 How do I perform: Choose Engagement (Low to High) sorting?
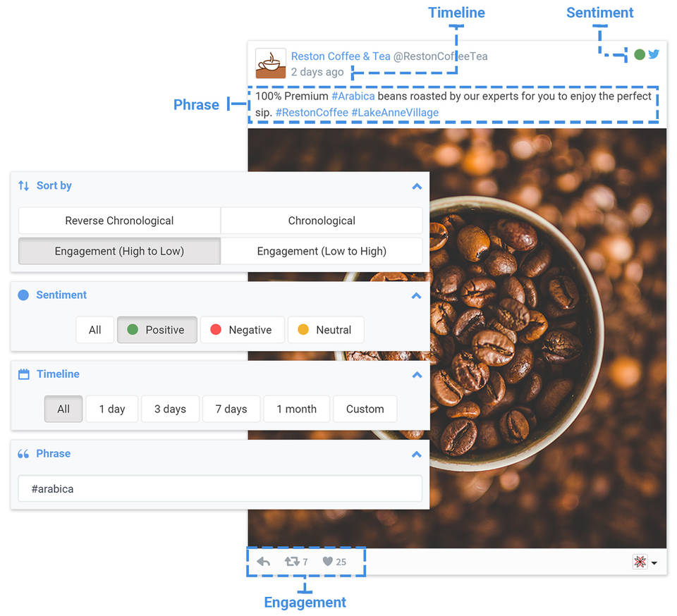(322, 251)
